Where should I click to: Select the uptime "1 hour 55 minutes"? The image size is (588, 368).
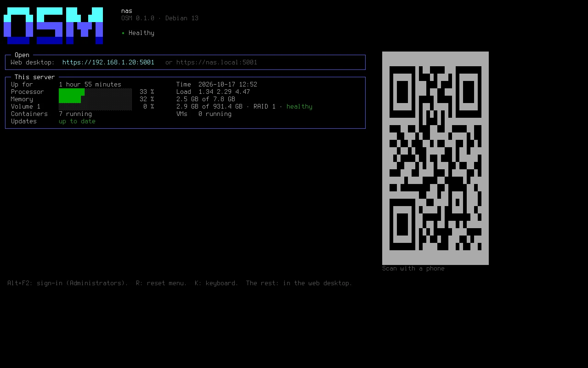point(90,85)
